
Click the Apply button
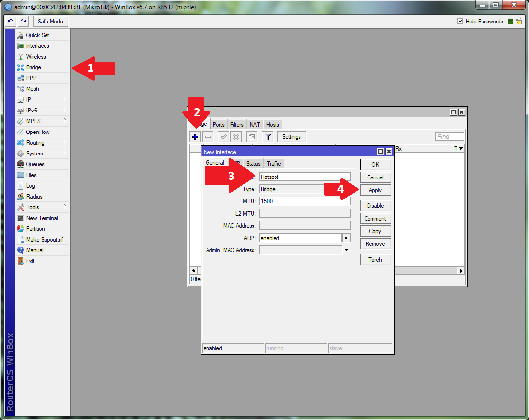pos(375,190)
